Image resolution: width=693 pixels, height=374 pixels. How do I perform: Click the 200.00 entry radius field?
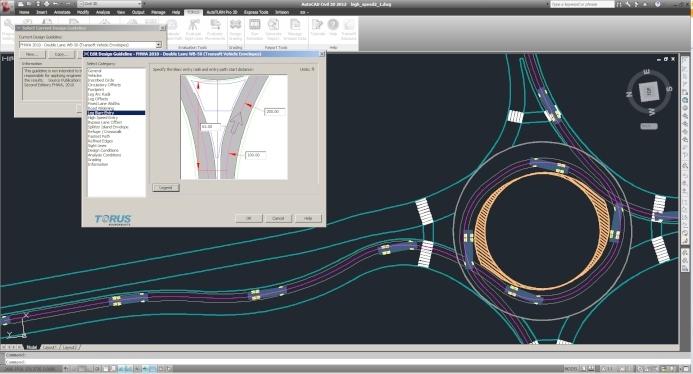coord(274,111)
